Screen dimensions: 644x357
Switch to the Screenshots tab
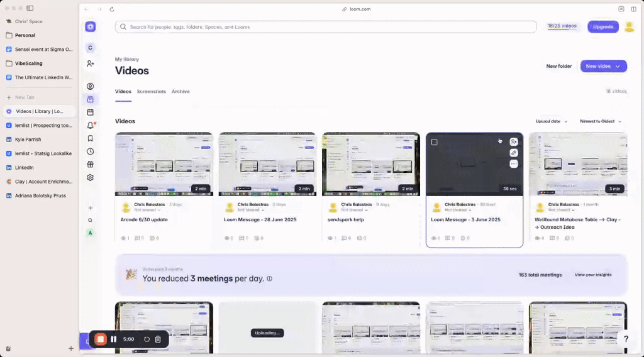tap(152, 92)
